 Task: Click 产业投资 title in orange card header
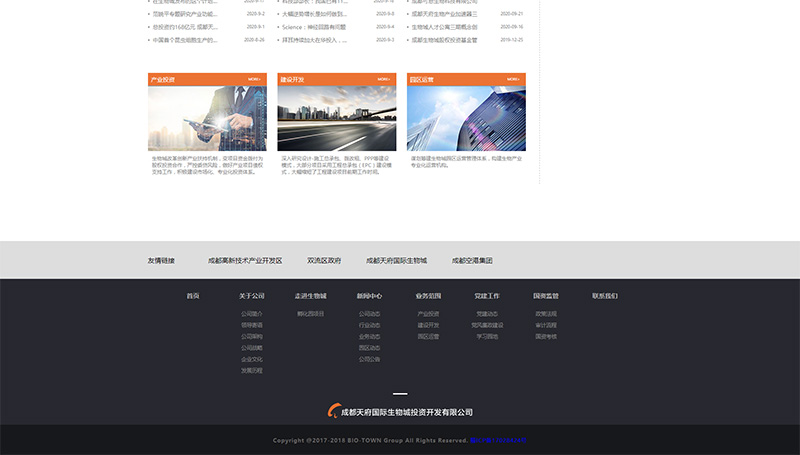[x=163, y=80]
